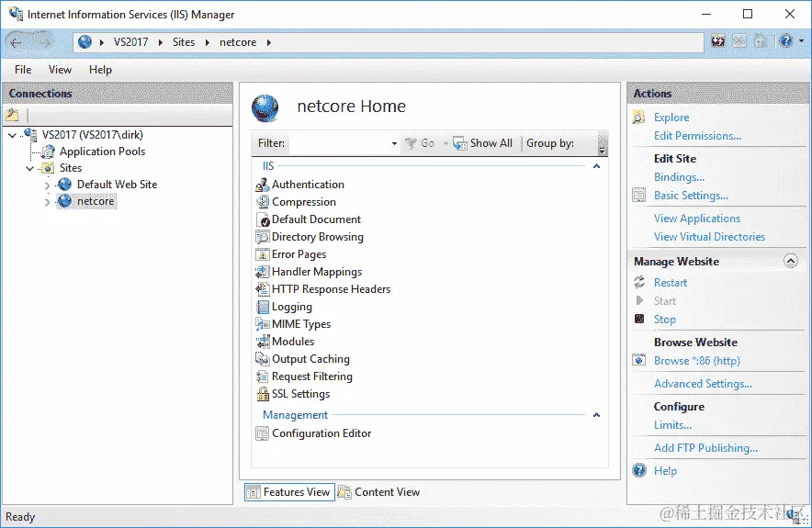Click the Show All filter button
Viewport: 812px width, 528px height.
coord(483,143)
